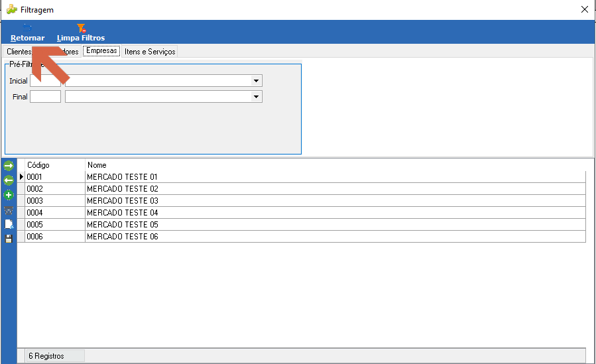The height and width of the screenshot is (364, 596).
Task: Click the green right-arrow sidebar icon
Action: [x=9, y=166]
